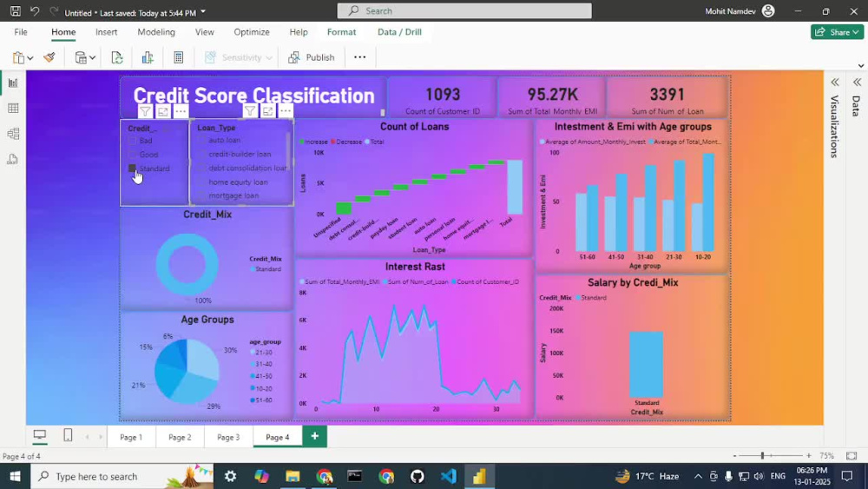Click the filter icon above Loan_Type slicer
Image resolution: width=868 pixels, height=489 pixels.
250,111
